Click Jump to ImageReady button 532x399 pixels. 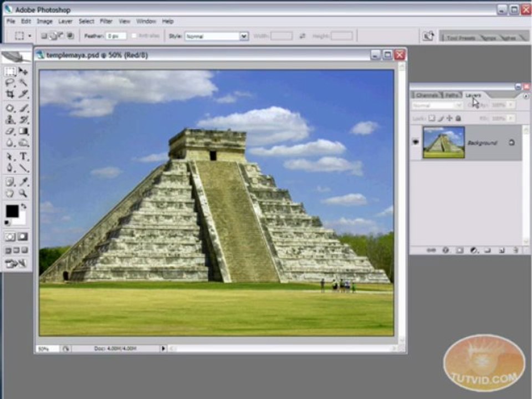pos(16,264)
